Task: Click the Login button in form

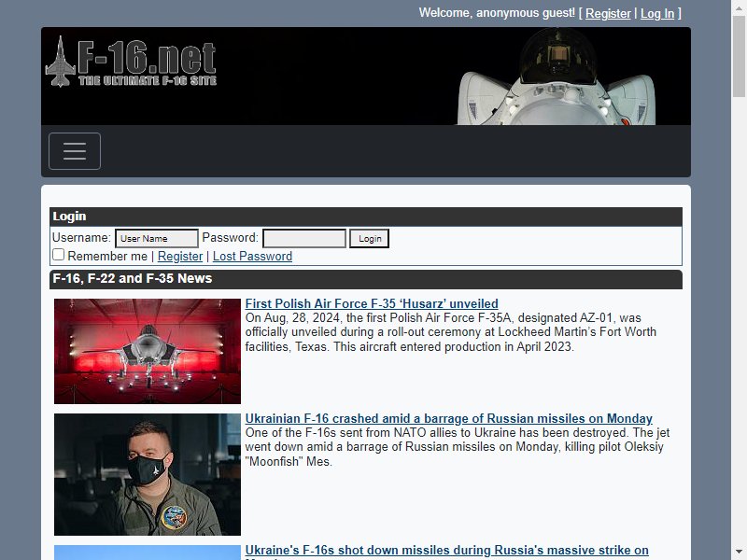Action: 369,238
